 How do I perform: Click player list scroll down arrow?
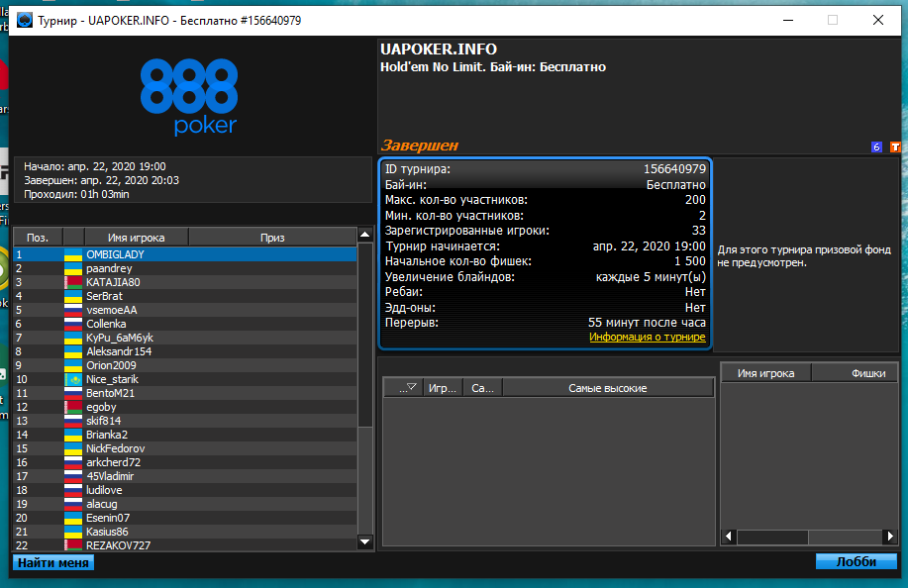pyautogui.click(x=364, y=542)
